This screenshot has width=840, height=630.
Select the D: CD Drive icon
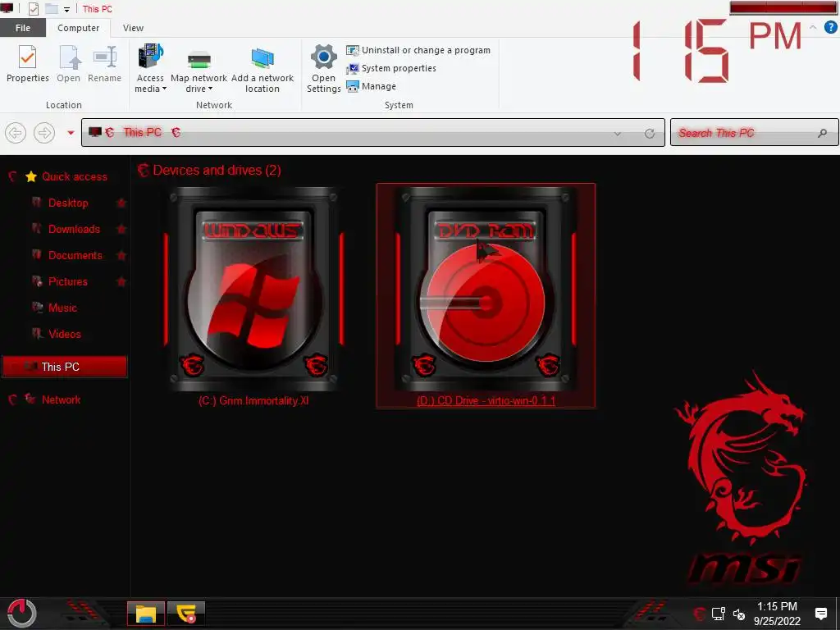tap(486, 290)
